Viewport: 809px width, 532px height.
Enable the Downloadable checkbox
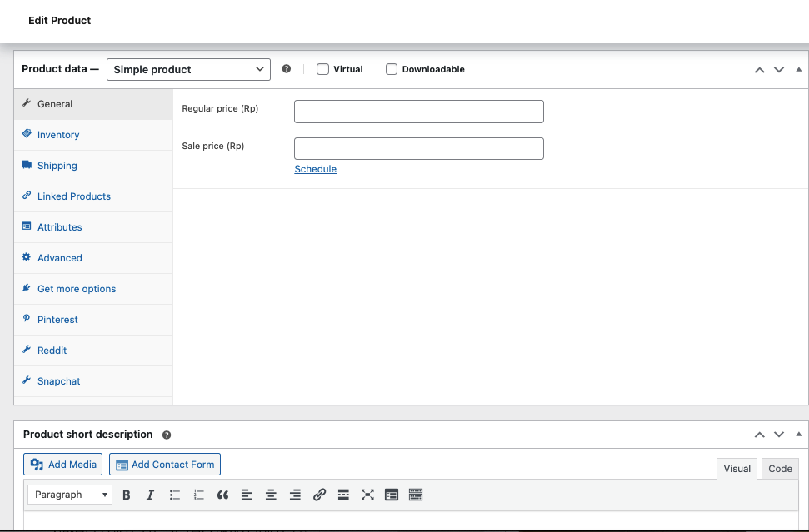[x=392, y=69]
